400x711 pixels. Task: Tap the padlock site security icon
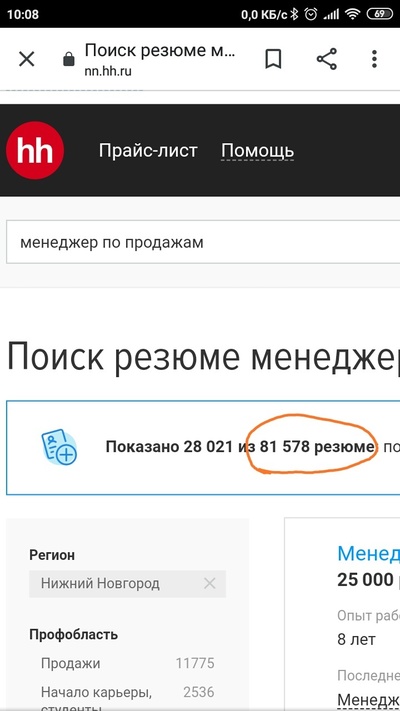pyautogui.click(x=68, y=59)
